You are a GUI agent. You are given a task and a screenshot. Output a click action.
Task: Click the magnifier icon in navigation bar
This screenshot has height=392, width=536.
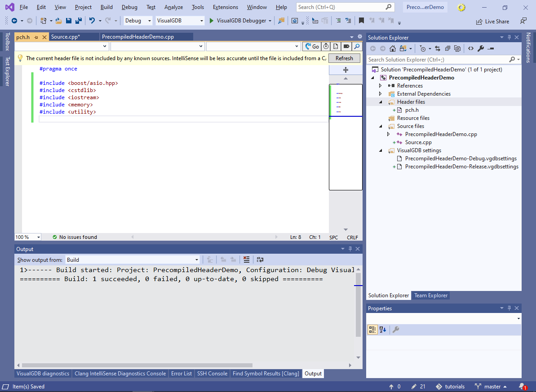[x=357, y=47]
